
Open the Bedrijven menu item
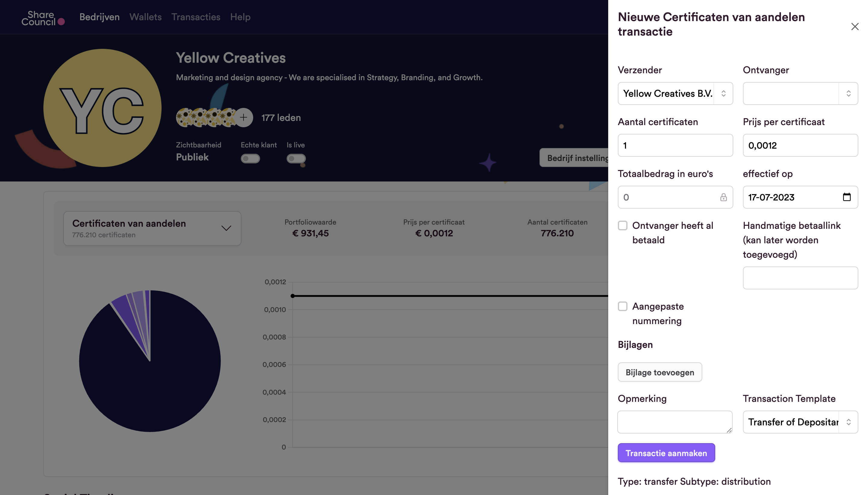pyautogui.click(x=99, y=17)
